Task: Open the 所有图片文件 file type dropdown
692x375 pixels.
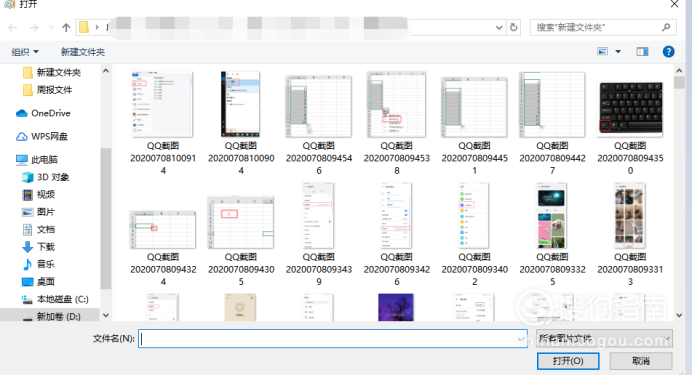Action: click(604, 338)
